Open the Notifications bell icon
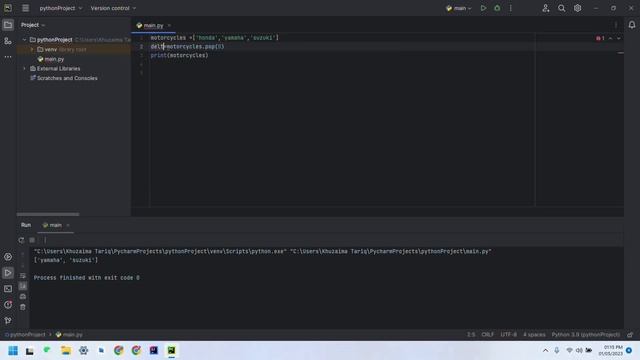The width and height of the screenshot is (640, 360). pos(632,25)
